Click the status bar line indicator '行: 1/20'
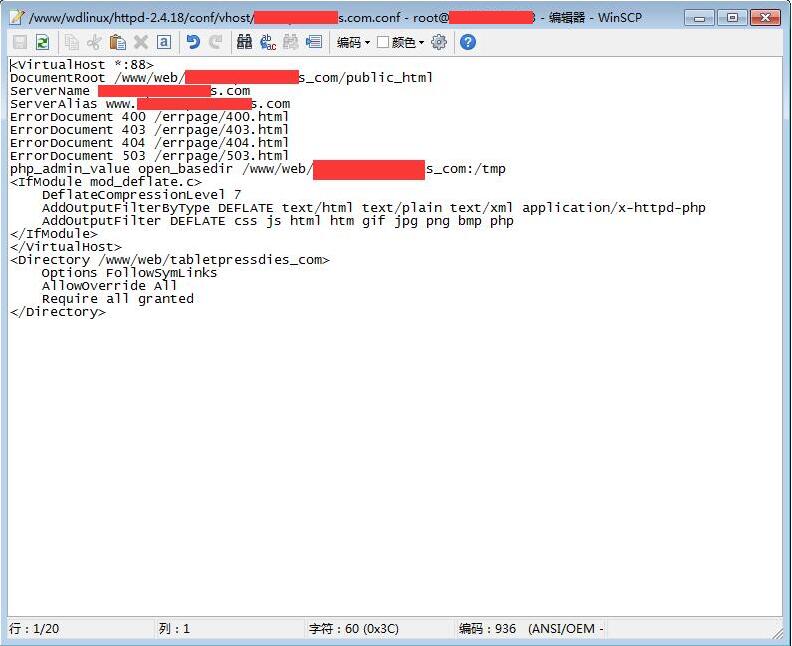Viewport: 792px width, 646px height. coord(34,629)
